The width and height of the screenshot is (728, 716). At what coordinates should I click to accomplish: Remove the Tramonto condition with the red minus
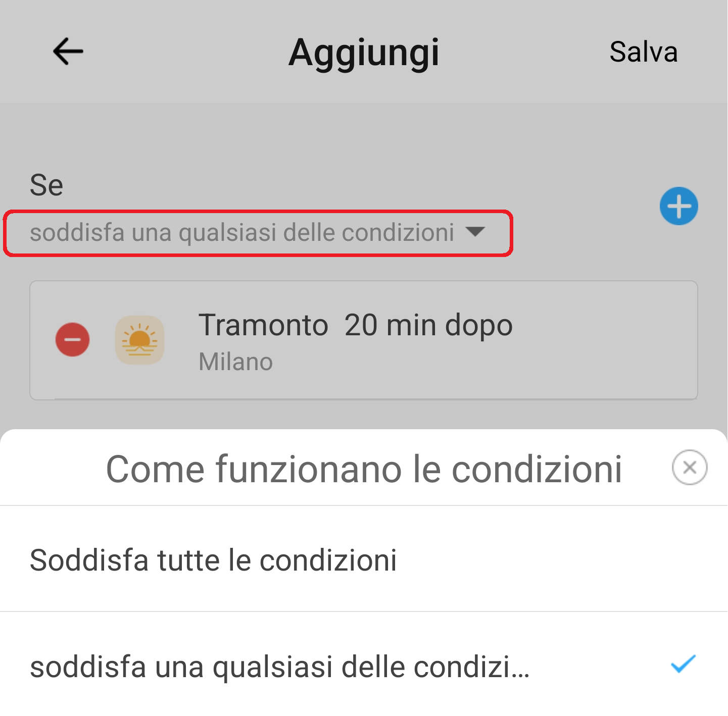[x=73, y=339]
